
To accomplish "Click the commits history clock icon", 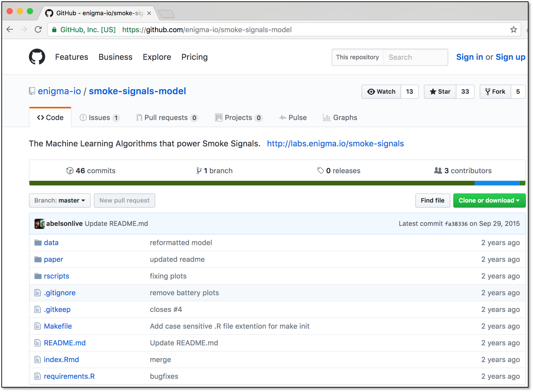I will click(x=70, y=171).
